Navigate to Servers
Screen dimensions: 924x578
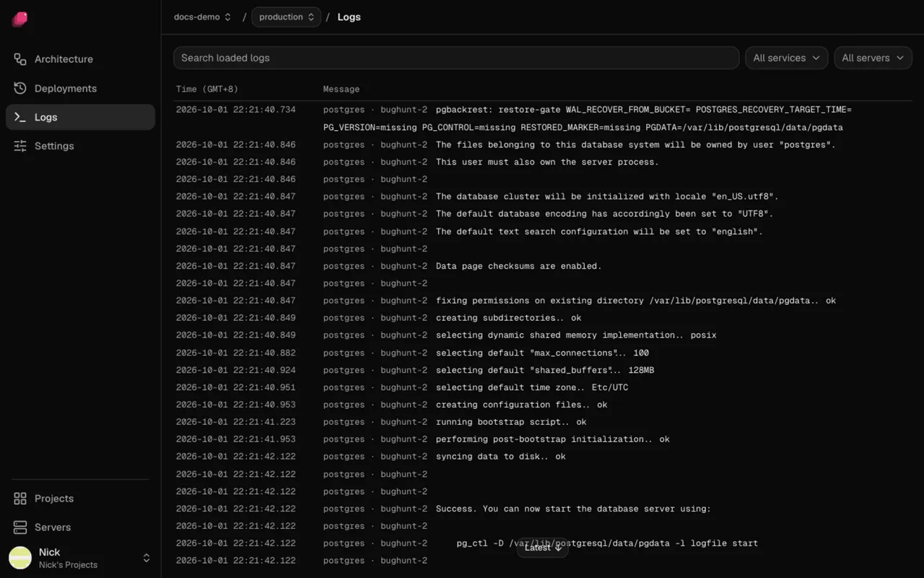point(80,527)
